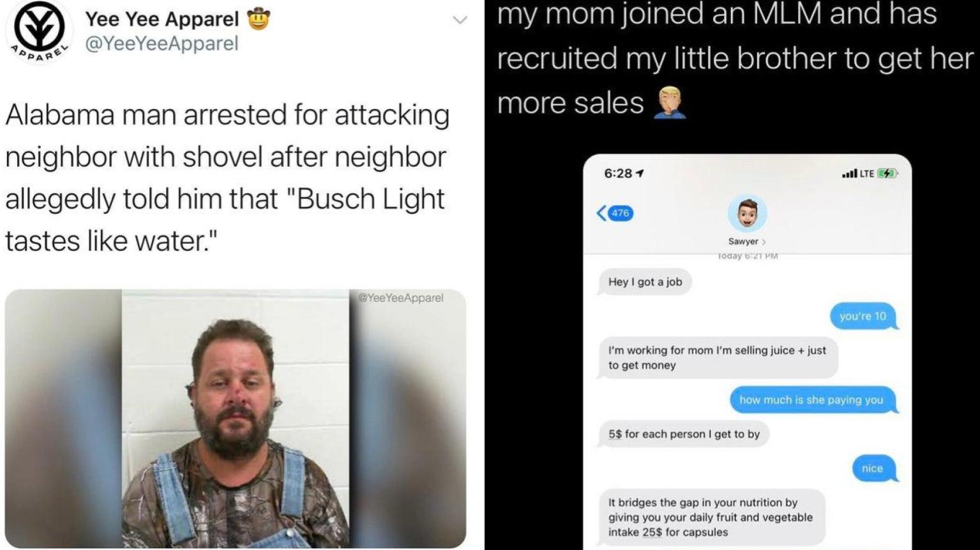Expand the Sawyer contact details chevron
Screen dimensions: 980x550
(x=763, y=242)
